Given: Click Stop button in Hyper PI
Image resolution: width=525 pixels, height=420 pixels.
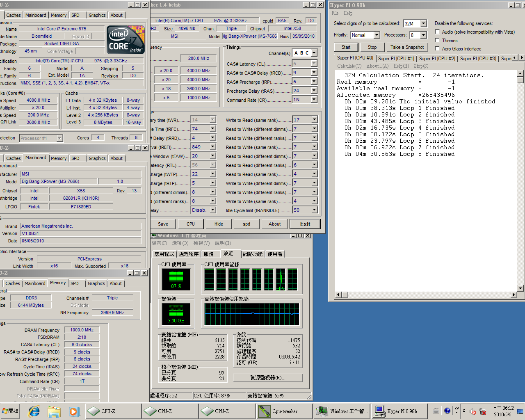Looking at the screenshot, I should [x=372, y=47].
